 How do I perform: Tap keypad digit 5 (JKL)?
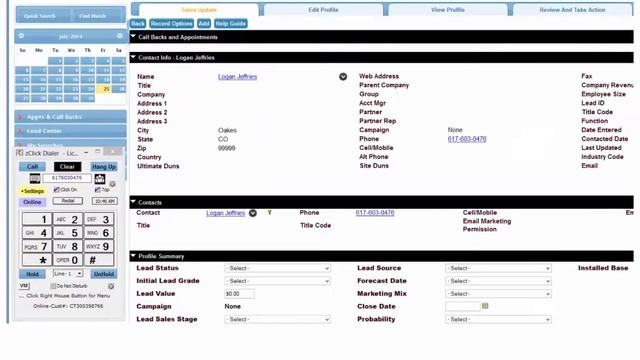[x=68, y=233]
